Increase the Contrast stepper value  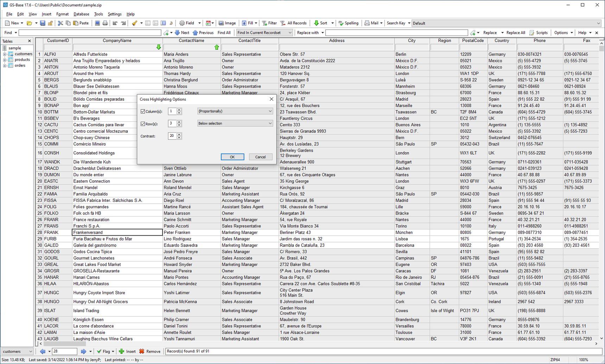[179, 134]
